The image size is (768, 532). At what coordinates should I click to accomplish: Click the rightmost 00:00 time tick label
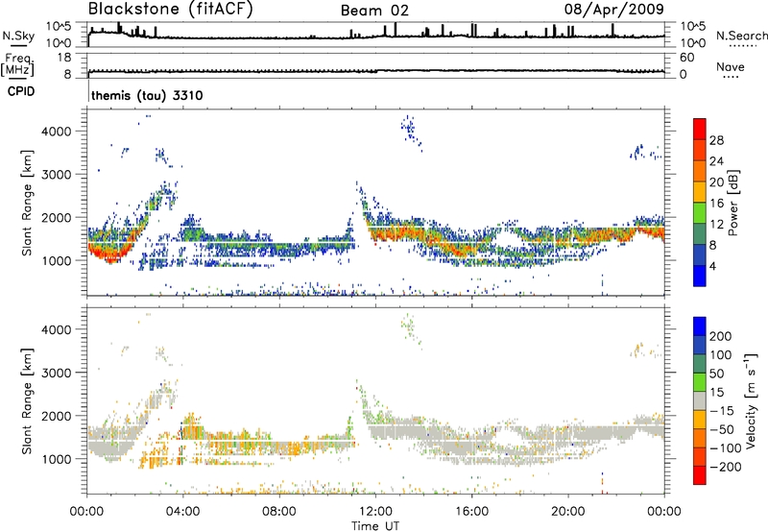664,512
